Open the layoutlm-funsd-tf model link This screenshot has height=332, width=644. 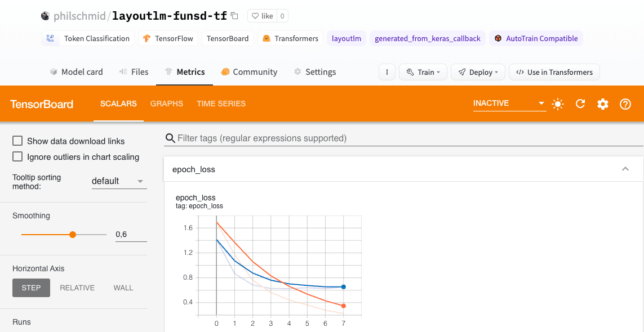(170, 16)
